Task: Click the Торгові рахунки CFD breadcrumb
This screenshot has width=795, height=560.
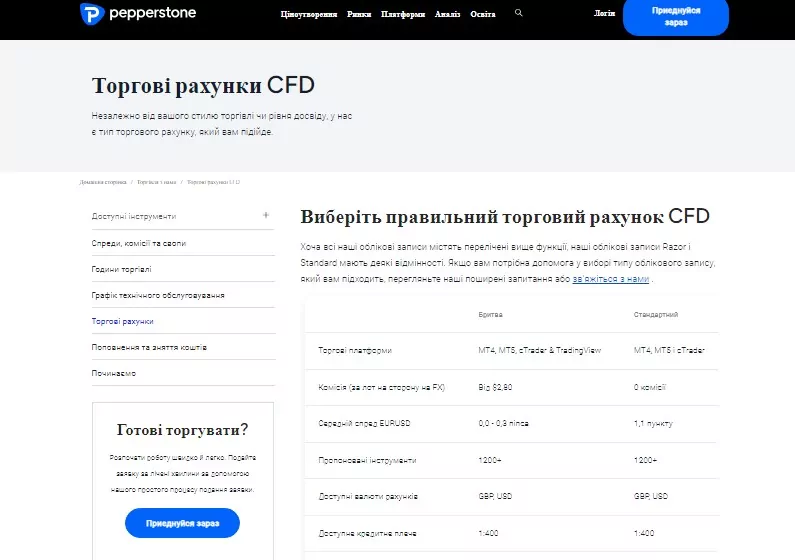Action: click(x=213, y=182)
